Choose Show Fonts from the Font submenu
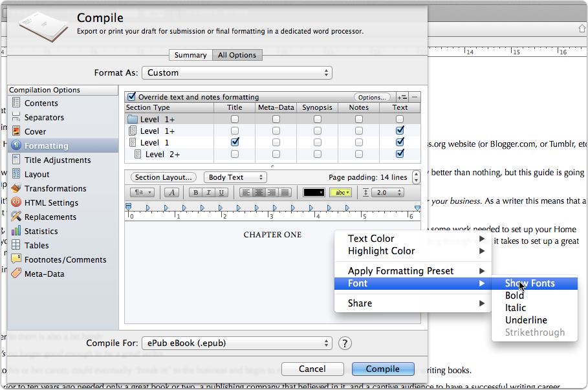The image size is (588, 390). [530, 283]
